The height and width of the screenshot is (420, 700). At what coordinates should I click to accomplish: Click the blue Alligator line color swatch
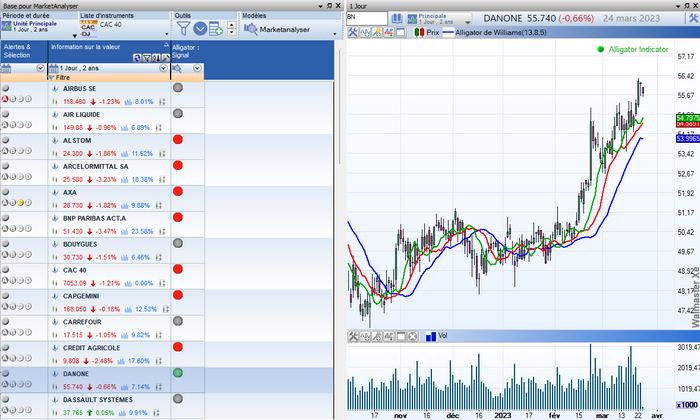coord(448,32)
